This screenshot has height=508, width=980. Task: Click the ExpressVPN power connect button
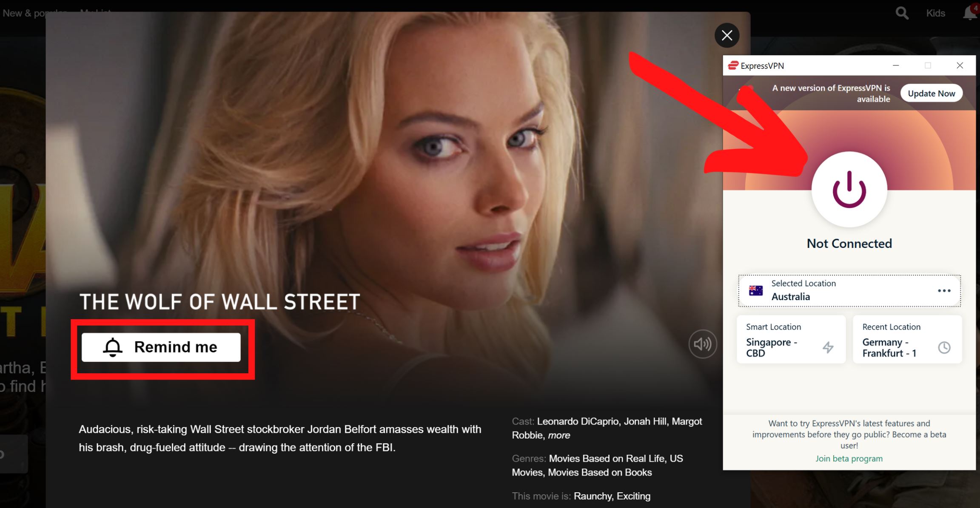point(849,190)
